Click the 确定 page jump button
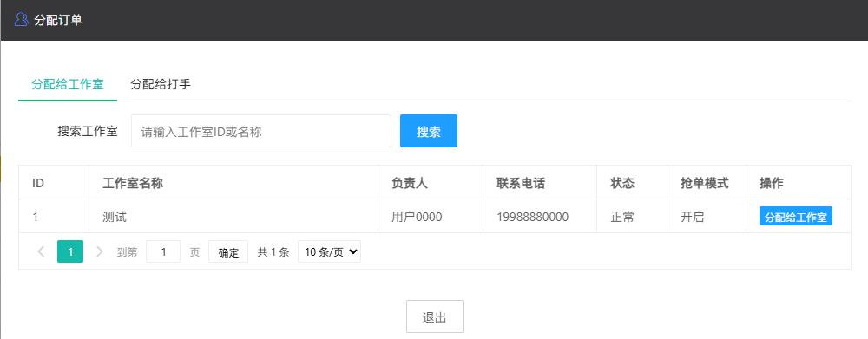Viewport: 868px width, 339px height. pyautogui.click(x=228, y=251)
